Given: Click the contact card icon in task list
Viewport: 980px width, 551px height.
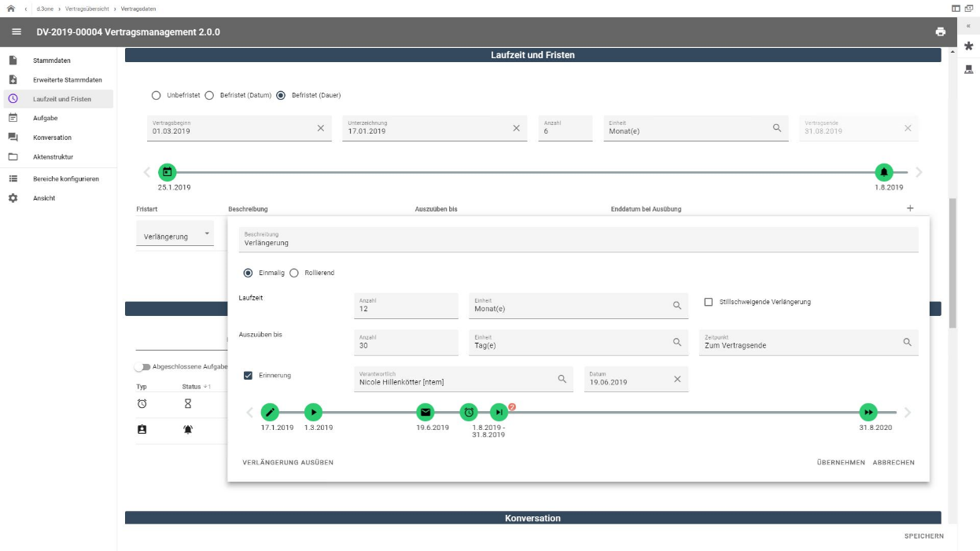Looking at the screenshot, I should click(x=142, y=429).
